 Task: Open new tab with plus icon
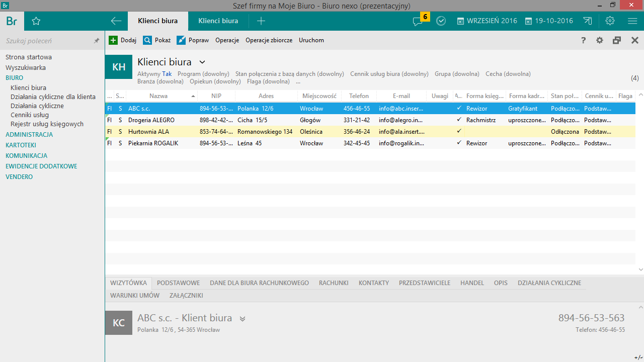click(x=261, y=21)
